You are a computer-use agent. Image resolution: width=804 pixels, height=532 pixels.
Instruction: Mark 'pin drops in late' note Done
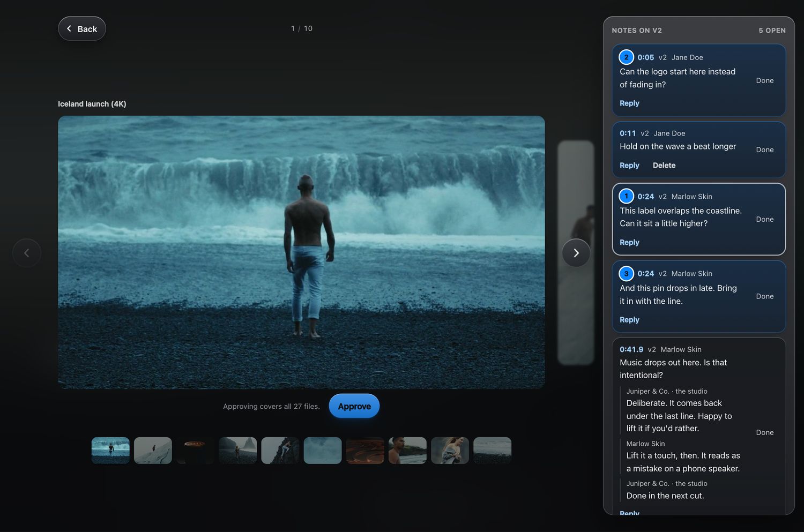point(765,296)
